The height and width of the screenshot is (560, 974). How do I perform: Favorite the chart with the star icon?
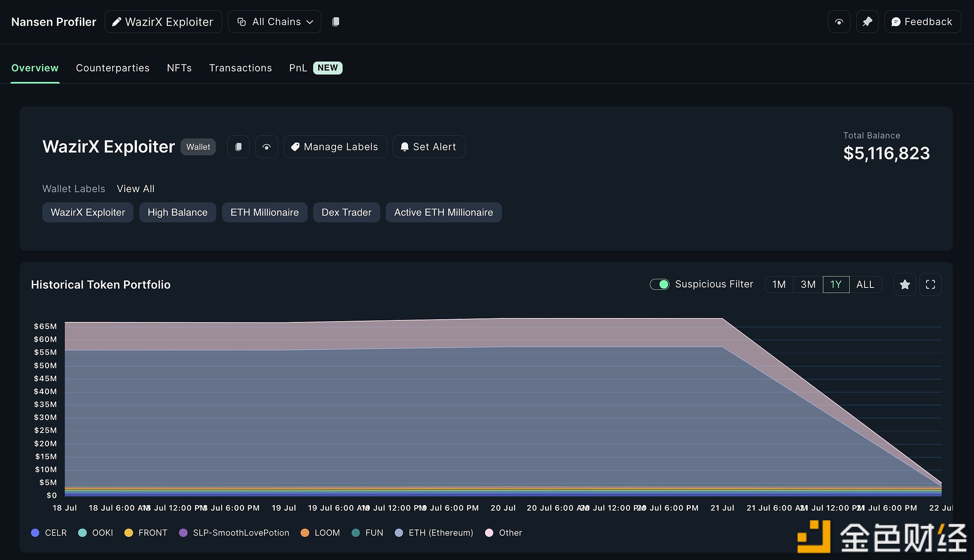pos(905,284)
